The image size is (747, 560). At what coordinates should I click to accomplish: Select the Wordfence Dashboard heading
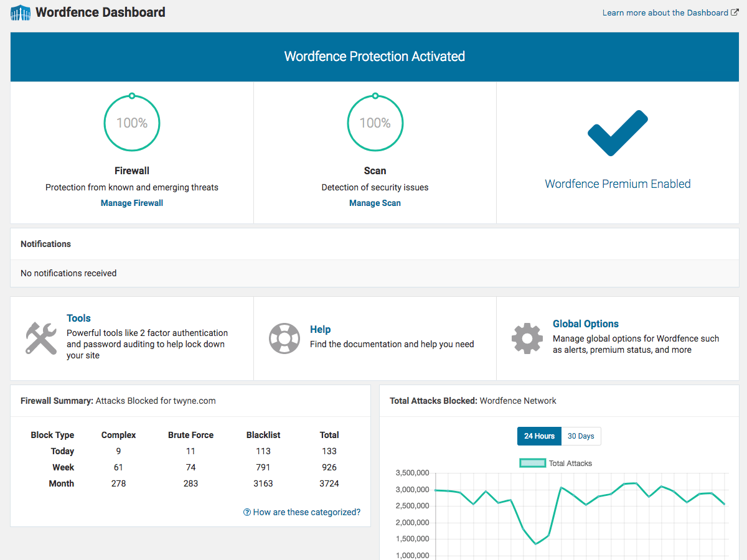(101, 12)
